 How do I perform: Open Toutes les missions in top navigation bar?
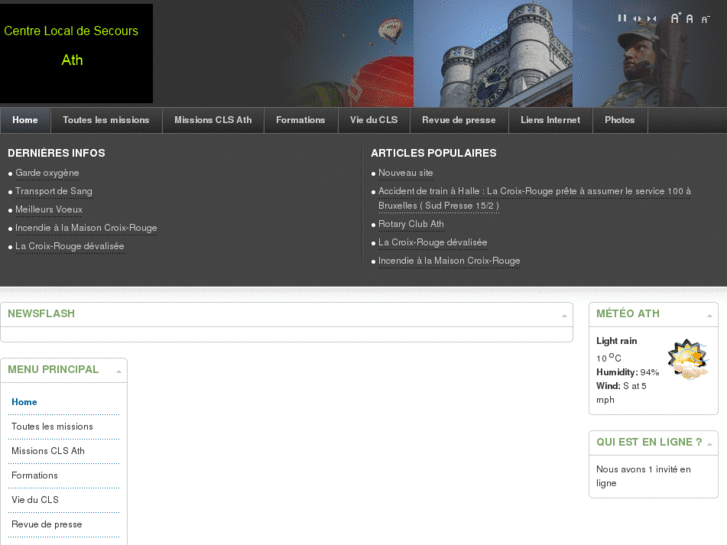click(x=106, y=120)
